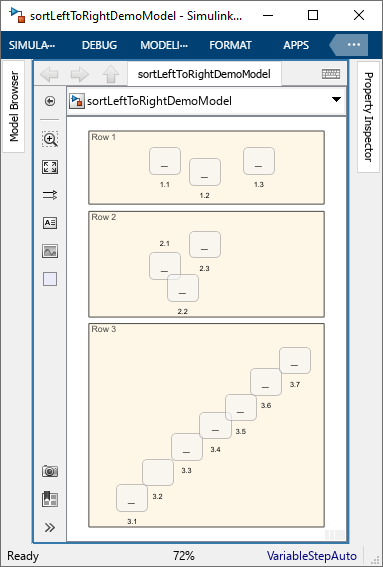The width and height of the screenshot is (383, 567).
Task: Toggle sample time display arrows icon
Action: click(x=50, y=195)
